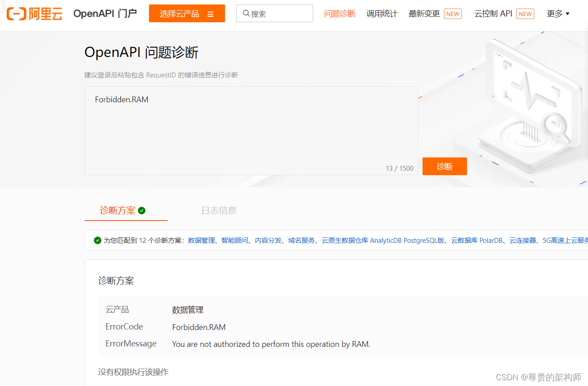Image resolution: width=588 pixels, height=386 pixels.
Task: Open the 问题诊断 menu item
Action: pos(339,14)
